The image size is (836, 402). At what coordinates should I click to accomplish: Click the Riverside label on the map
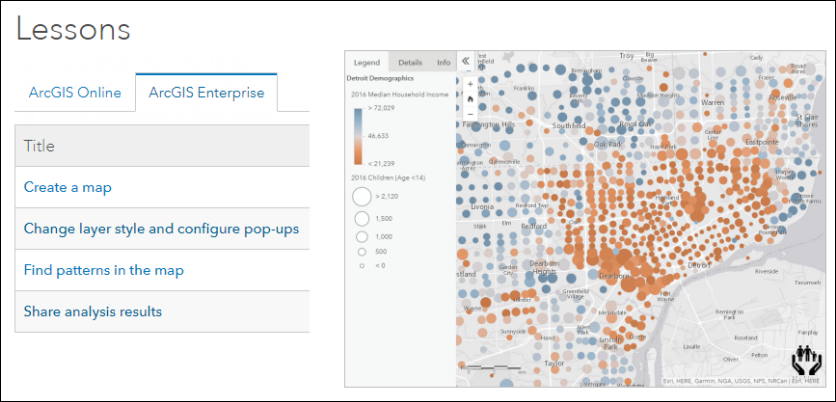pos(766,271)
